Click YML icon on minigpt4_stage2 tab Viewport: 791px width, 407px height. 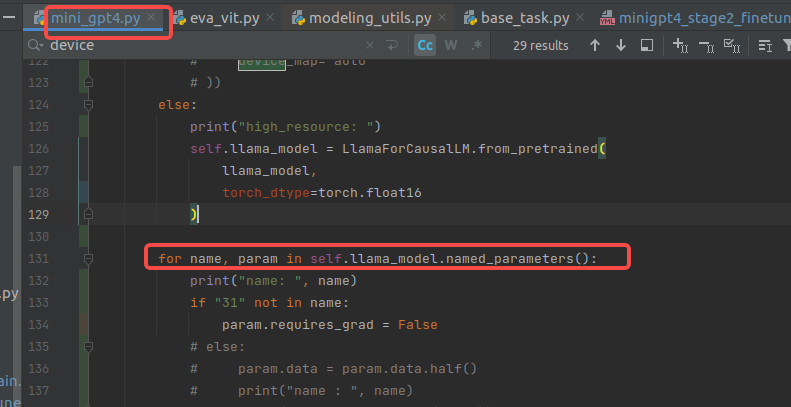(607, 19)
